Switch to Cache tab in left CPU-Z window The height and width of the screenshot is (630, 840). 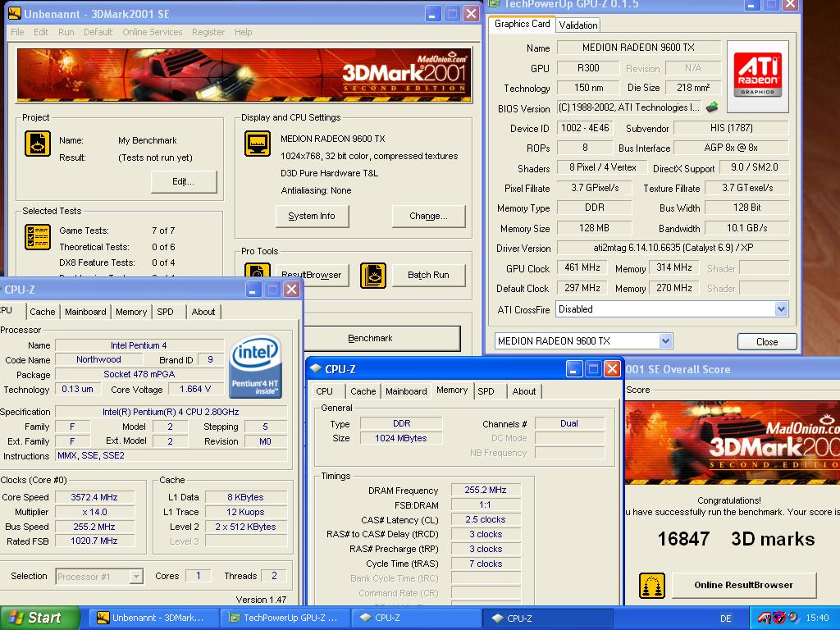point(43,312)
